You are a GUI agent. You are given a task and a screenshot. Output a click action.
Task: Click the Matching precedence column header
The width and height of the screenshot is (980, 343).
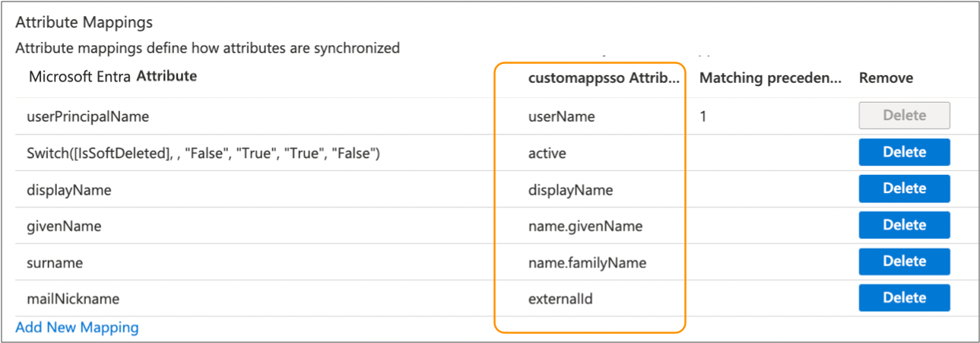coord(770,78)
